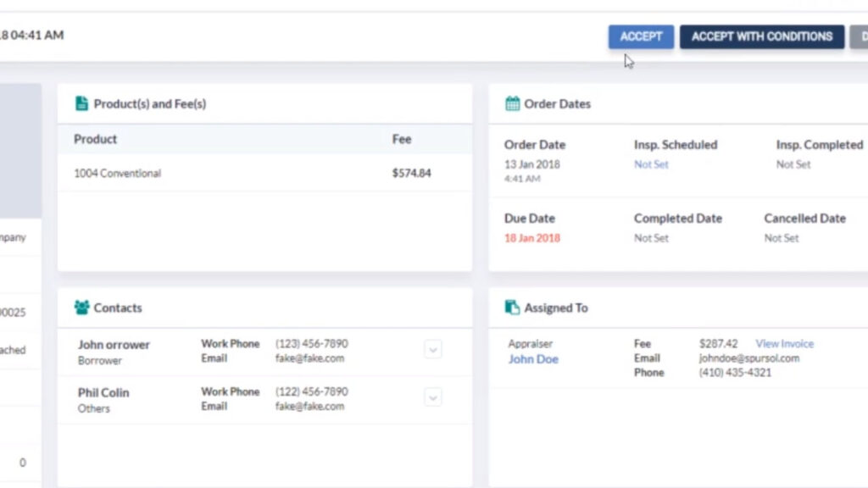The image size is (868, 488).
Task: Click Completed Date Not Set value
Action: click(x=651, y=238)
